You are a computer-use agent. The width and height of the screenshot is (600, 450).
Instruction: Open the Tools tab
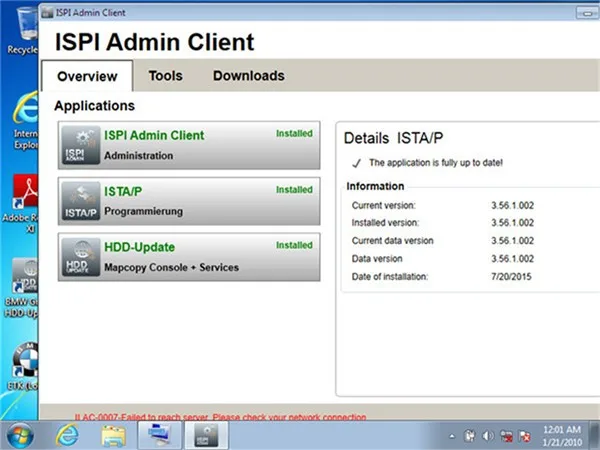click(166, 76)
